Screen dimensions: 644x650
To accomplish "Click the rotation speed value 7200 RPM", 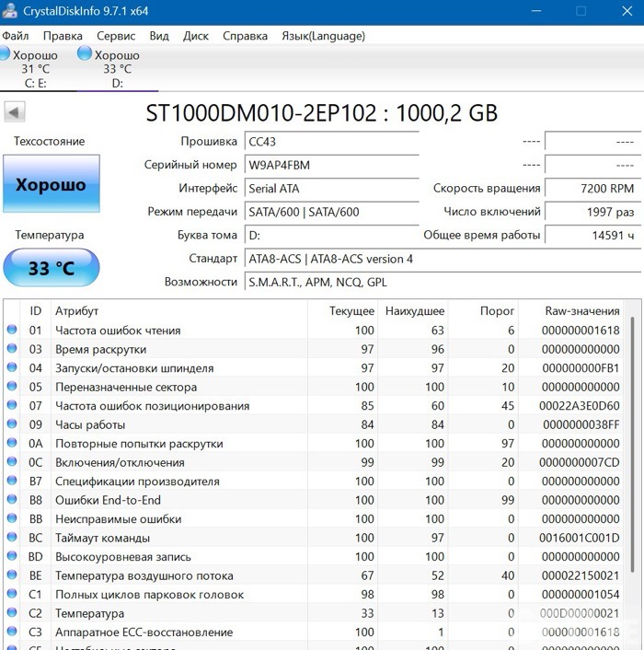I will [x=593, y=189].
